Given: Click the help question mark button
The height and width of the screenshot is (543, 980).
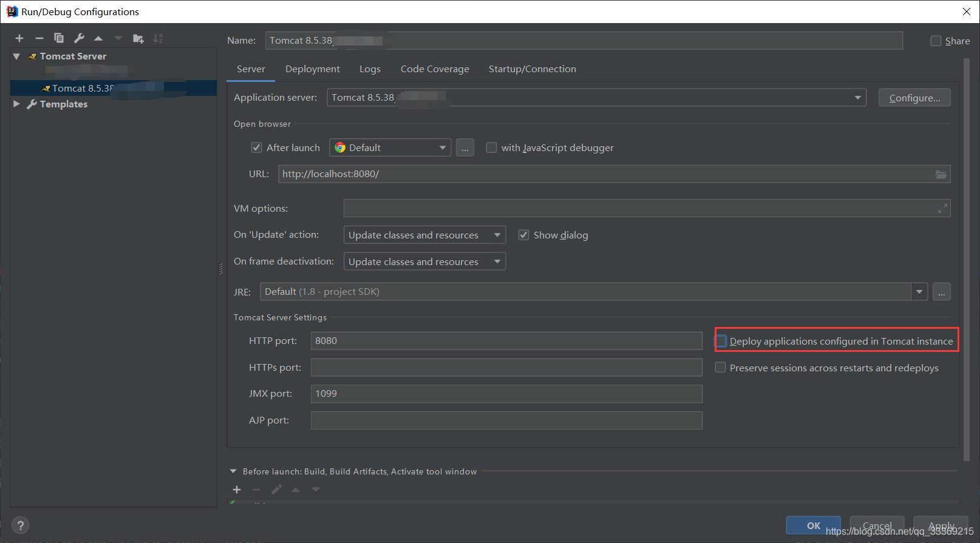Looking at the screenshot, I should [20, 525].
